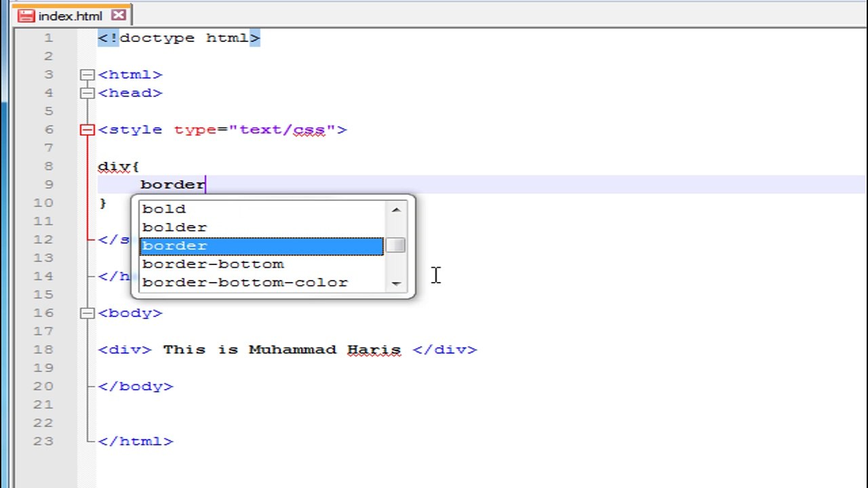
Task: Click the 'type="text/css"' attribute text
Action: pyautogui.click(x=255, y=129)
